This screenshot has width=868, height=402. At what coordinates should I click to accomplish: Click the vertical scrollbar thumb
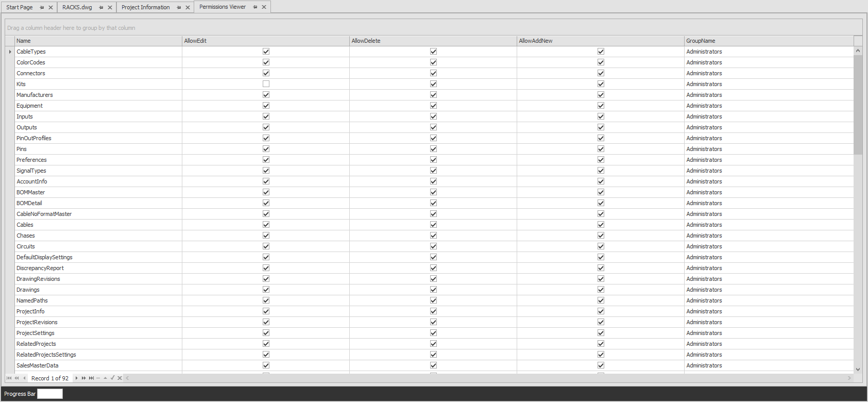click(x=858, y=105)
